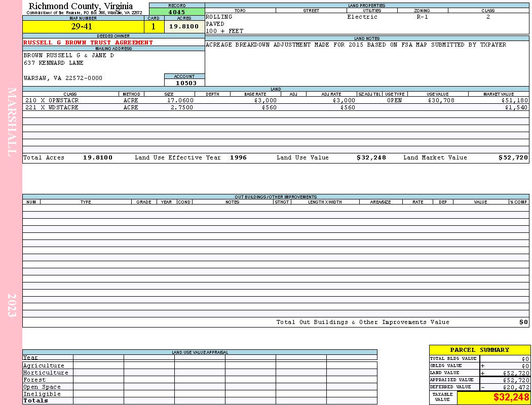
Task: Select the acres value 19.8100 field
Action: (184, 27)
